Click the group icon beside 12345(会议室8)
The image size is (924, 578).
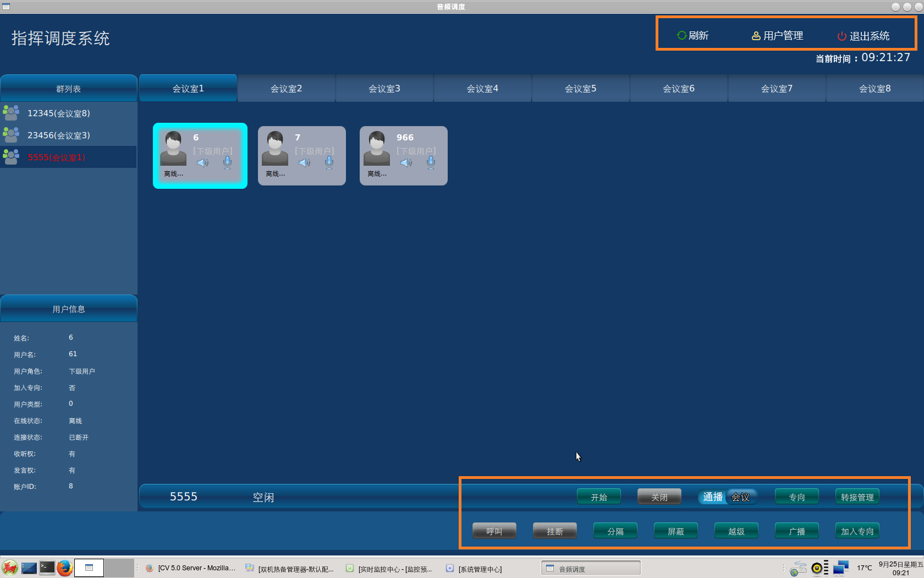coord(11,113)
